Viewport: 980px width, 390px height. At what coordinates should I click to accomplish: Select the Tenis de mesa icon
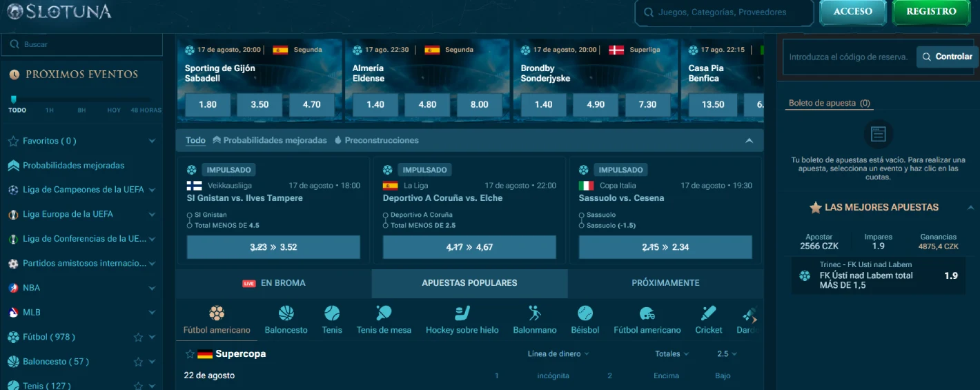point(384,313)
